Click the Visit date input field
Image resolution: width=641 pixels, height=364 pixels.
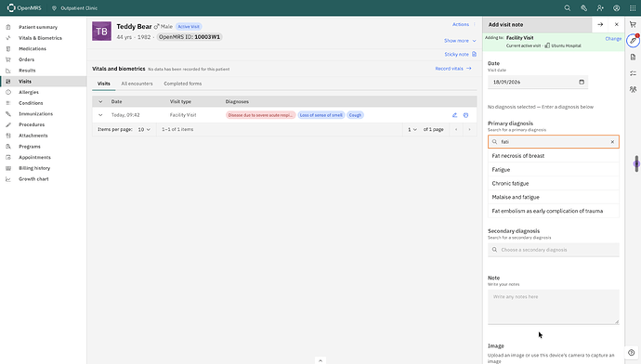tap(538, 82)
